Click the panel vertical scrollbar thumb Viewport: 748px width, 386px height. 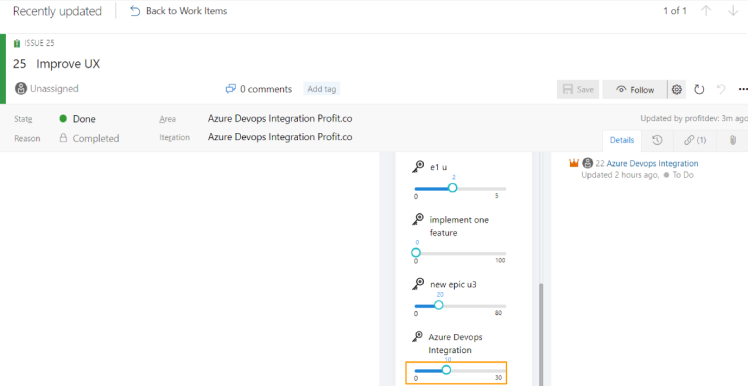(x=541, y=334)
